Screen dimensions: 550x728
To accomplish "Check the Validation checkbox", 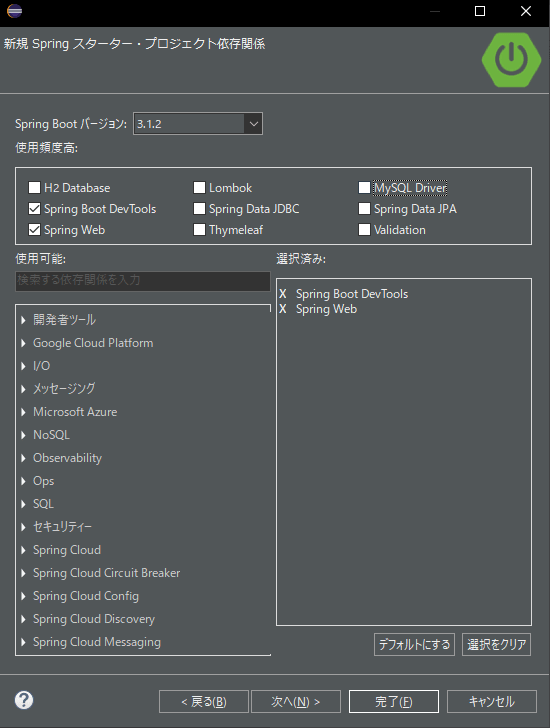I will (x=364, y=230).
